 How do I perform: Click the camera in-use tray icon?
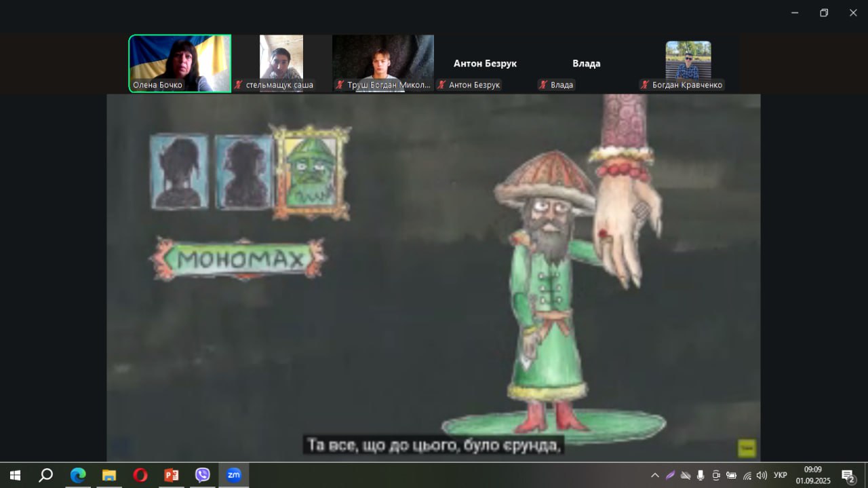[716, 475]
